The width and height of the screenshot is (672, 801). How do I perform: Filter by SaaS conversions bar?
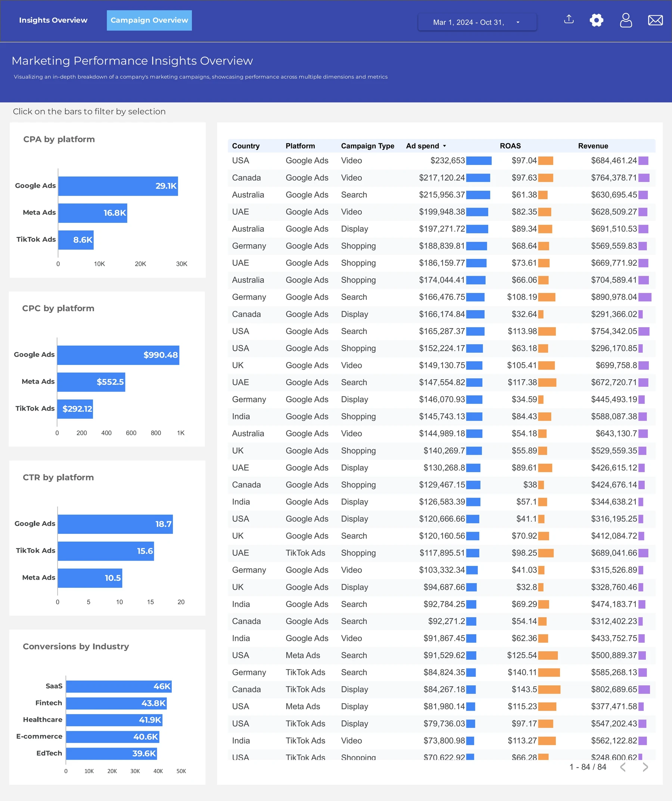coord(119,686)
